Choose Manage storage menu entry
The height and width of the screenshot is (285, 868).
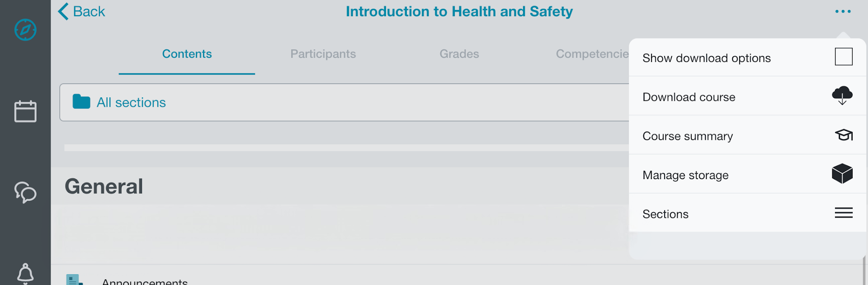click(x=747, y=174)
